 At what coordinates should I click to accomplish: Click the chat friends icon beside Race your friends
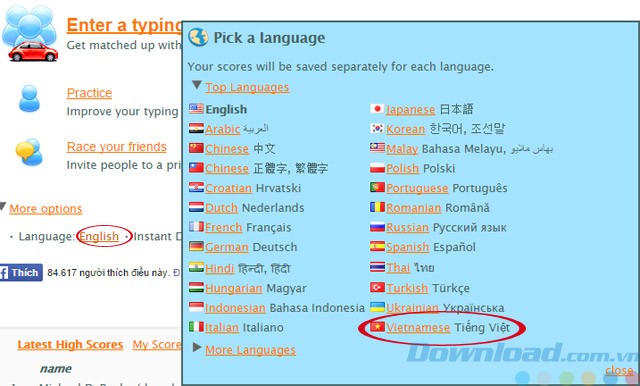[x=29, y=151]
